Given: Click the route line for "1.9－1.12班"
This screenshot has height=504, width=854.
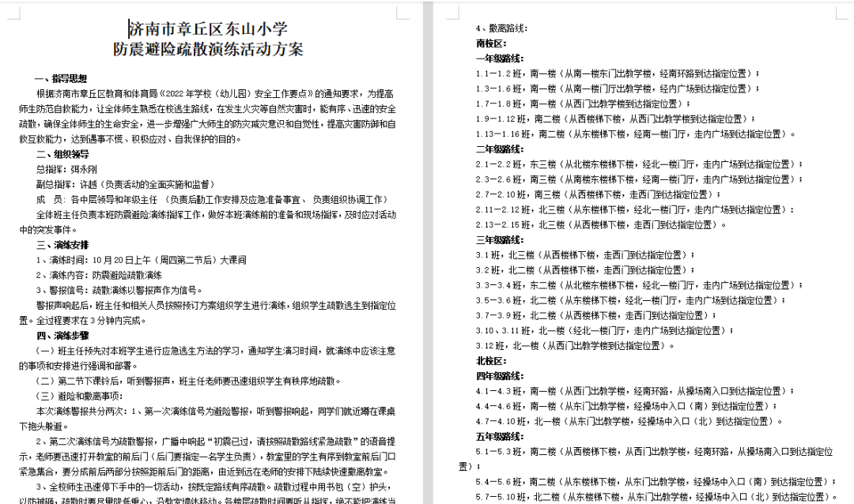Looking at the screenshot, I should 615,118.
